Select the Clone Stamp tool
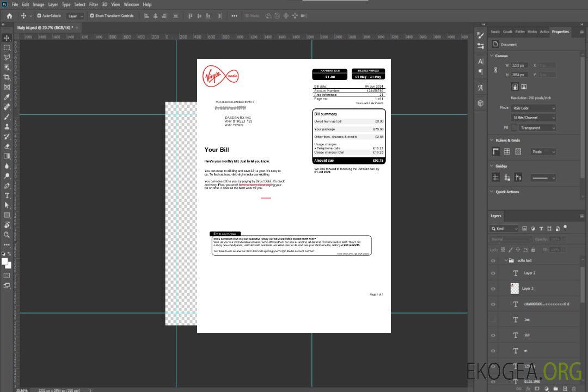Viewport: 588px width, 392px height. [7, 126]
